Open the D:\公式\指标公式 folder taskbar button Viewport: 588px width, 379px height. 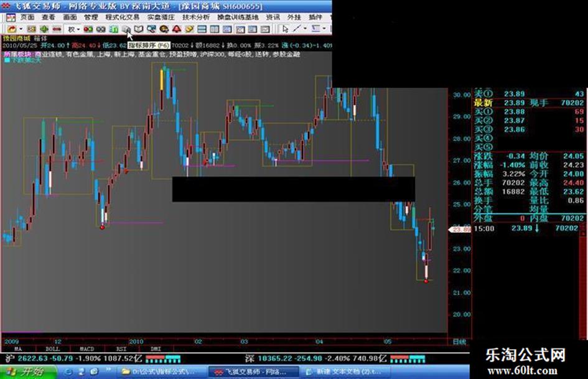coord(160,372)
